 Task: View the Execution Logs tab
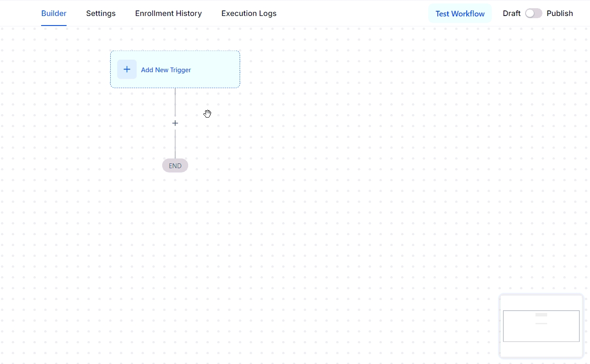tap(249, 13)
